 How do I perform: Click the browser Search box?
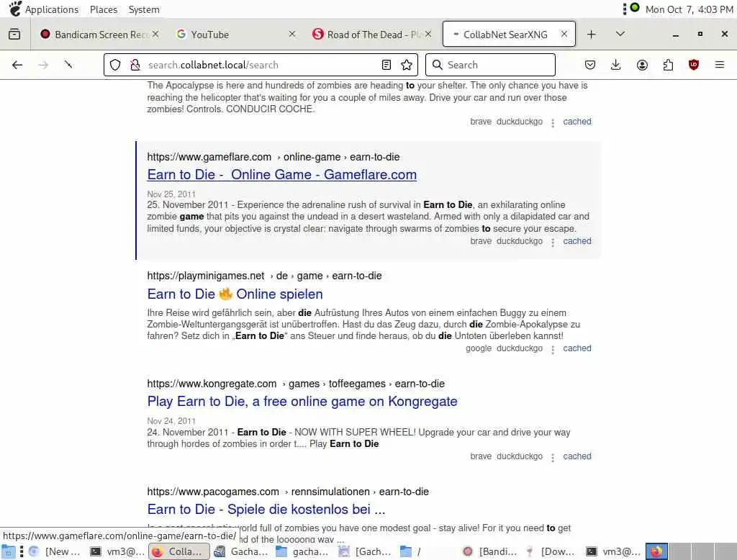tap(490, 65)
